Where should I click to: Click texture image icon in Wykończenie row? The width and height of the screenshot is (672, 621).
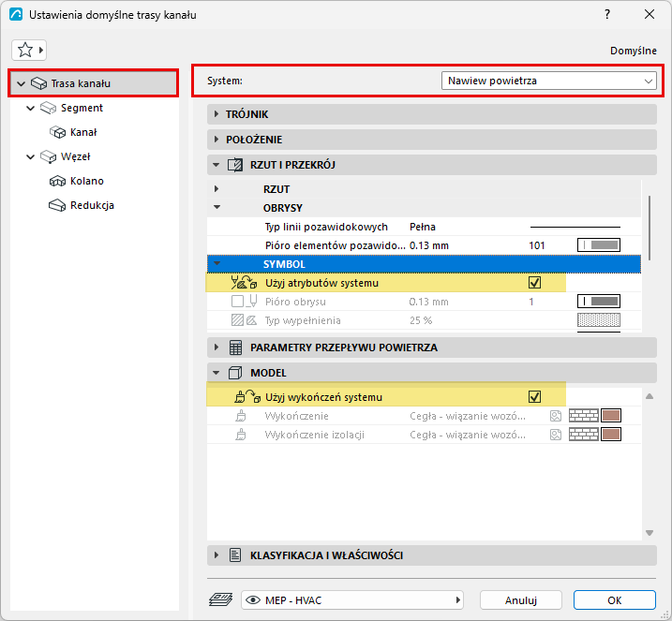[x=556, y=416]
